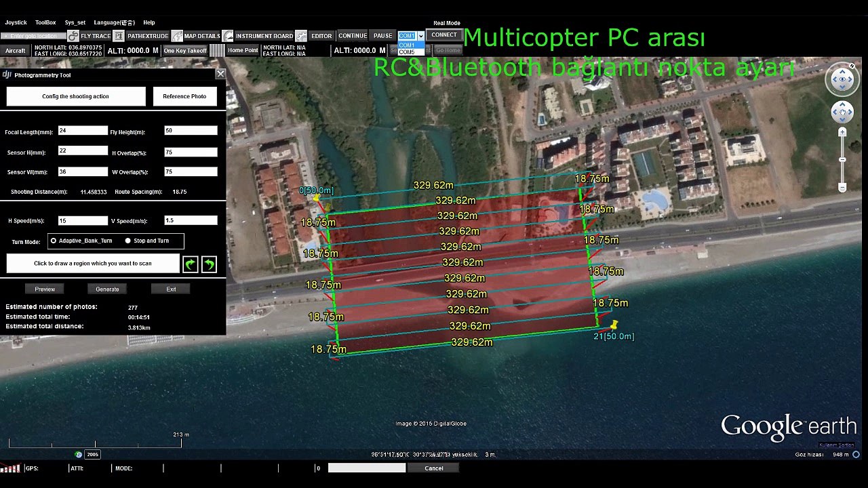Image resolution: width=868 pixels, height=488 pixels.
Task: Click the Map Details icon
Action: pos(176,35)
